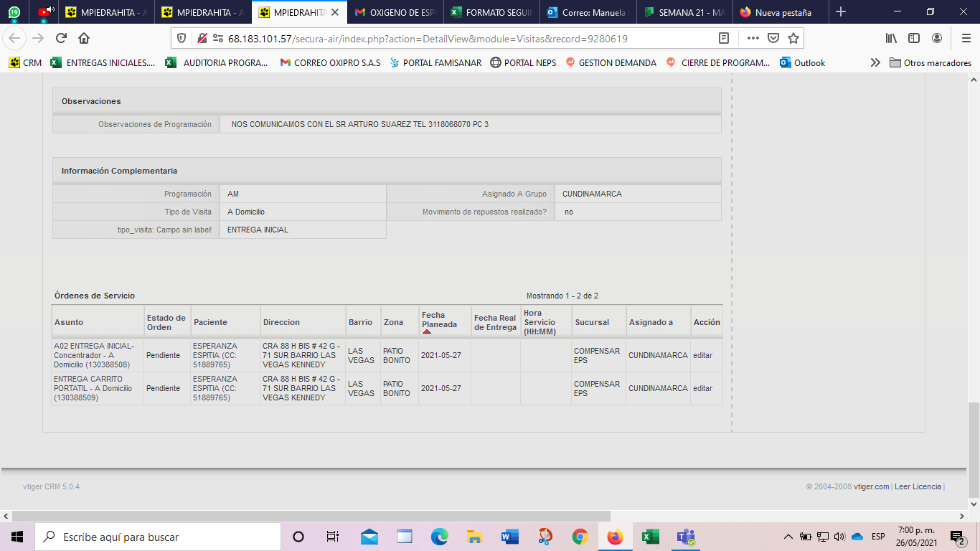The width and height of the screenshot is (980, 551).
Task: Open Outlook bookmark
Action: pos(802,62)
